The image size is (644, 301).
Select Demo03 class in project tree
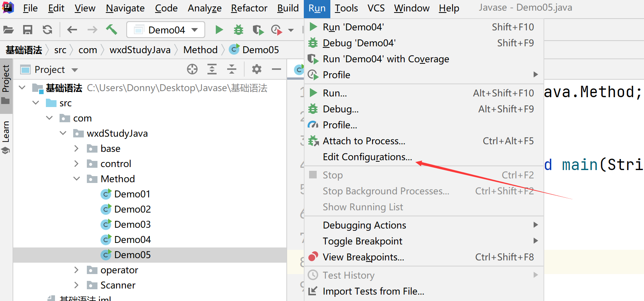coord(132,224)
